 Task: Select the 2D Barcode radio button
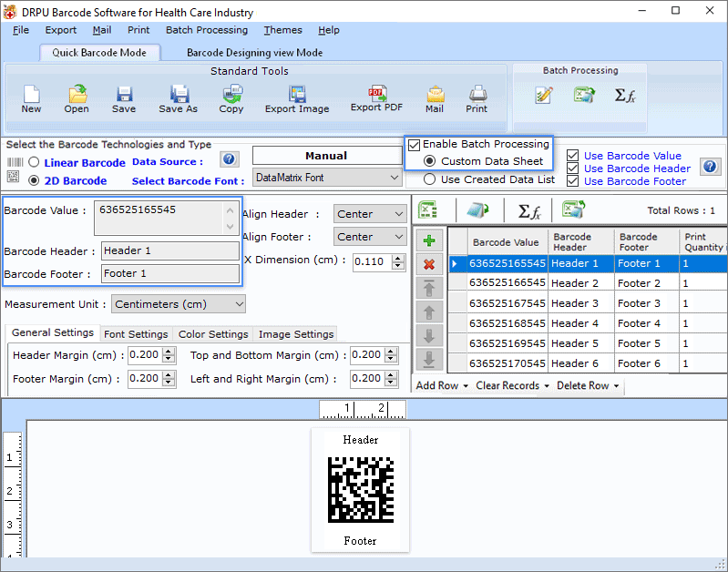34,180
